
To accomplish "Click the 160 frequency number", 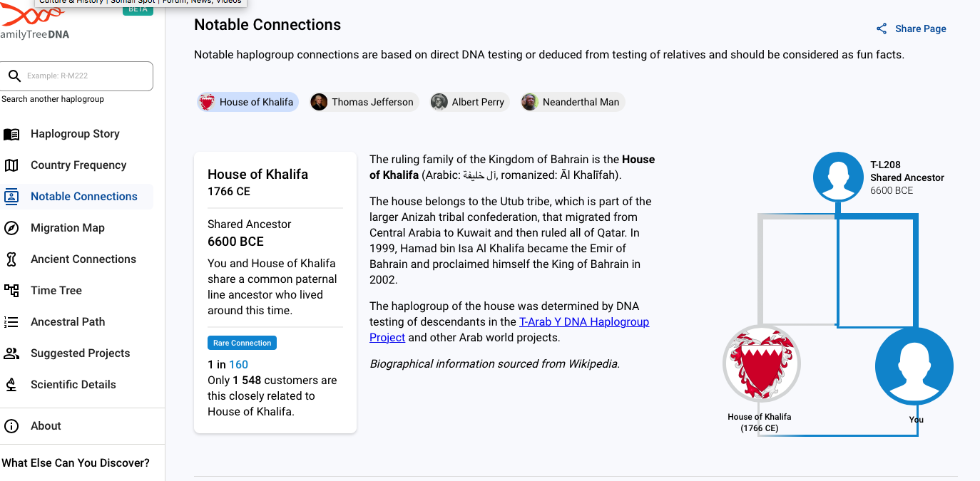I will point(238,364).
